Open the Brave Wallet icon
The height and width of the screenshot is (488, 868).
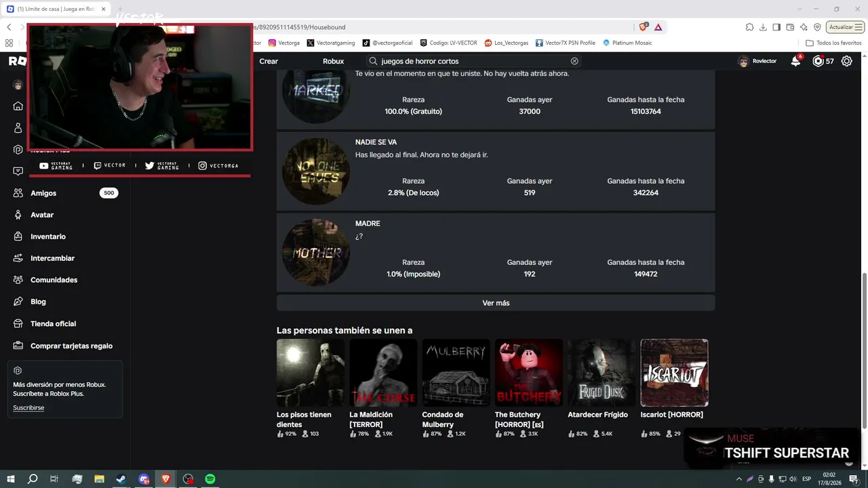pos(791,27)
